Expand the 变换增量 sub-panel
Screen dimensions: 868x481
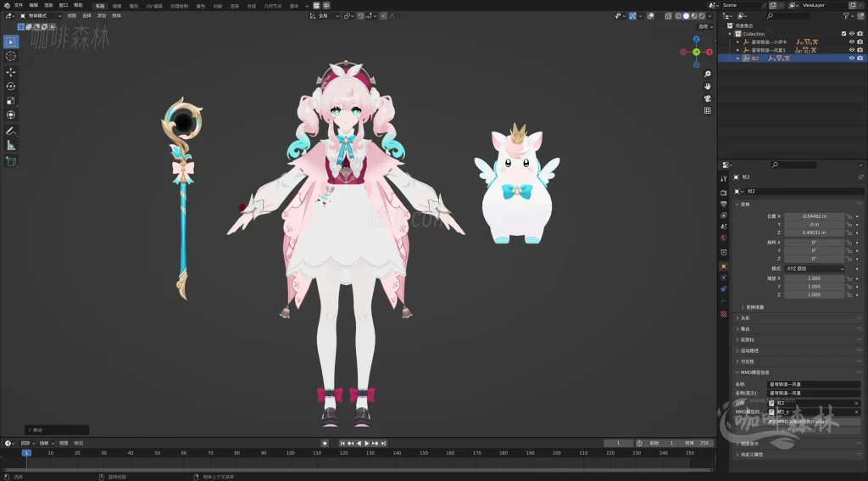pos(755,307)
